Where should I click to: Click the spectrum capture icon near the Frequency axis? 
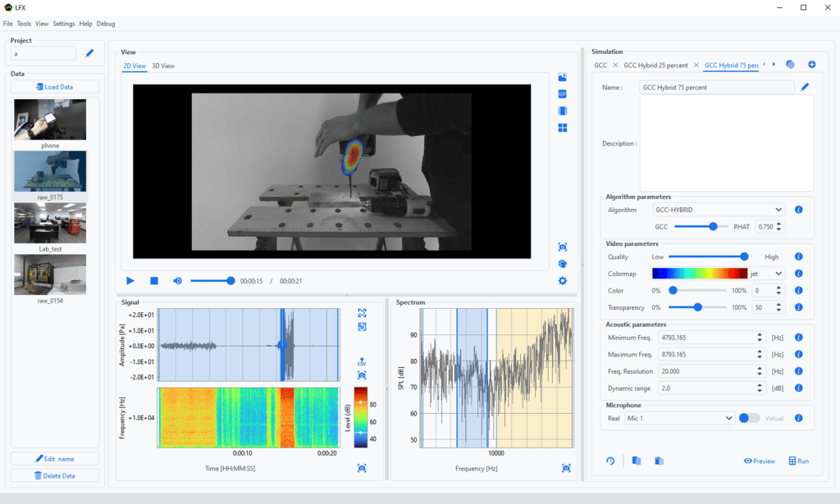[566, 469]
